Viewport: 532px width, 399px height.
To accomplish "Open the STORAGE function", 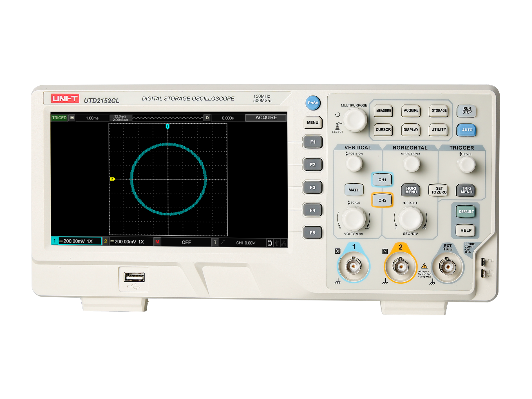I will pyautogui.click(x=439, y=111).
